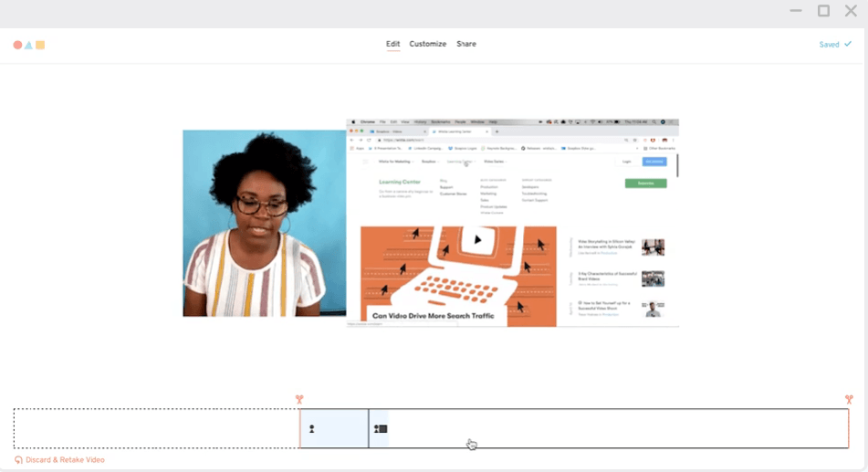Screen dimensions: 868x472
Task: Maximize the application window
Action: coord(823,11)
